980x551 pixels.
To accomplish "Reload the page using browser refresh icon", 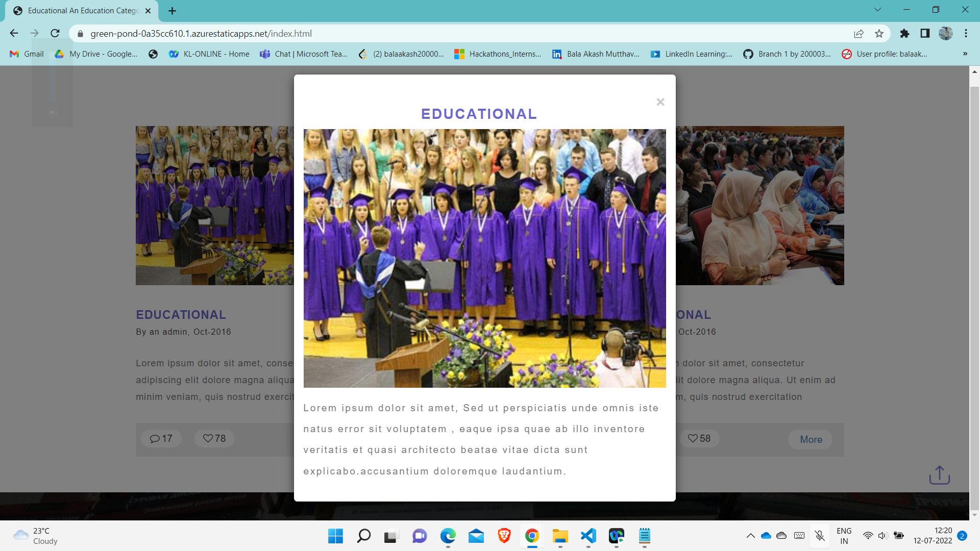I will click(55, 33).
